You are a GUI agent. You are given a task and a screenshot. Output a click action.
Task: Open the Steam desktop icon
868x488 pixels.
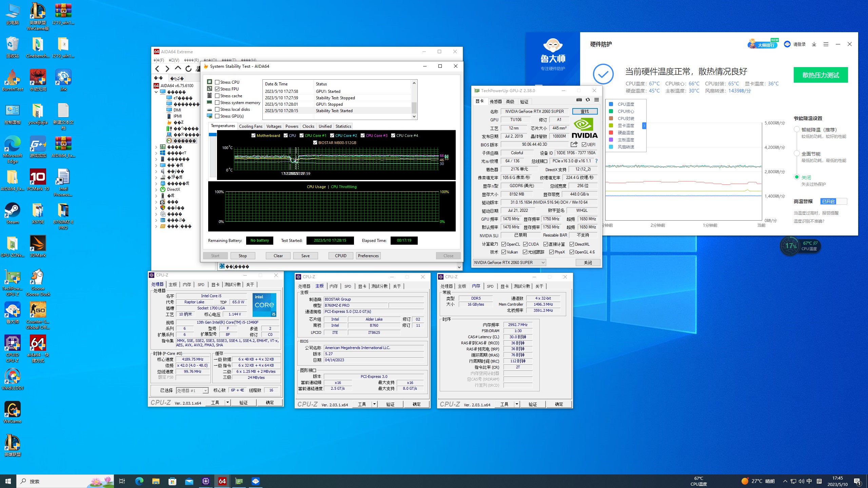[x=13, y=213]
